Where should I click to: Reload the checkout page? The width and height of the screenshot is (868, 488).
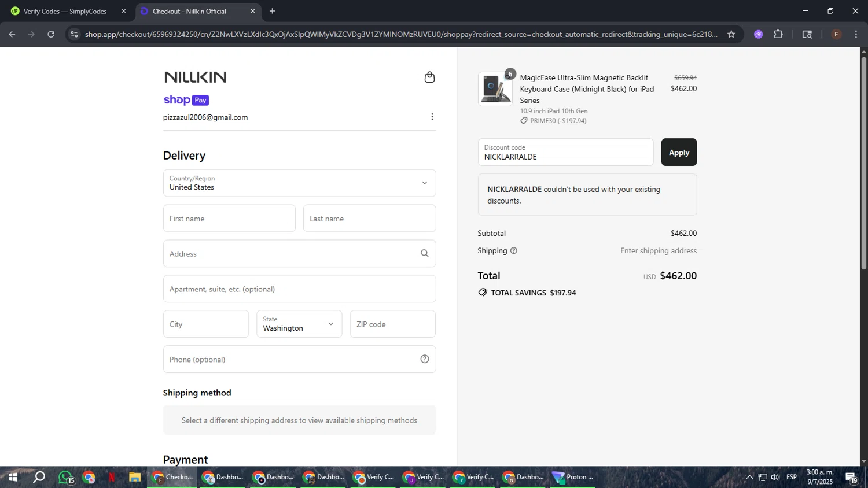tap(51, 34)
